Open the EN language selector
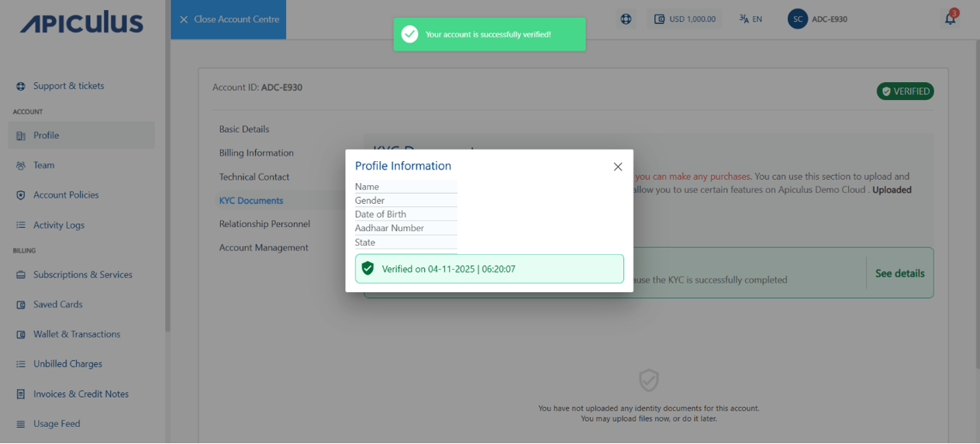 coord(751,19)
